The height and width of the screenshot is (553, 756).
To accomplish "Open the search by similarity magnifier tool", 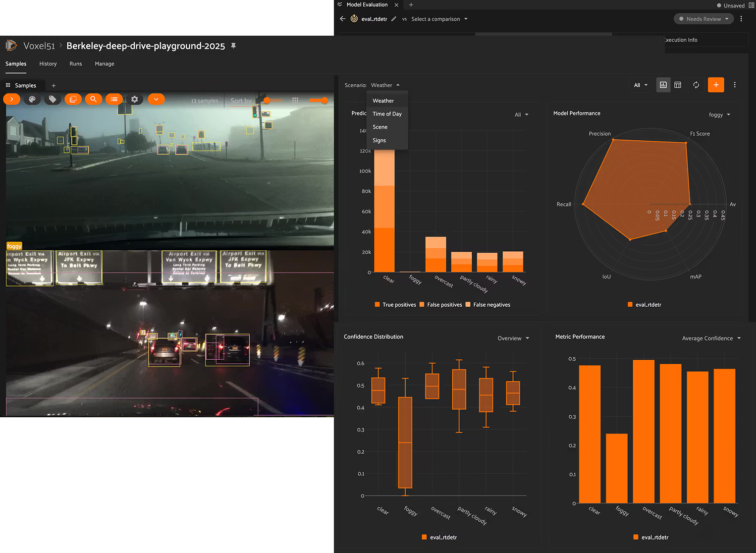I will point(93,99).
